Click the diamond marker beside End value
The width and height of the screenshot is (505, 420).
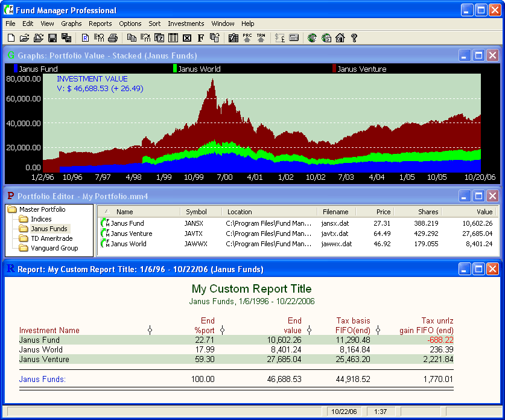[309, 330]
